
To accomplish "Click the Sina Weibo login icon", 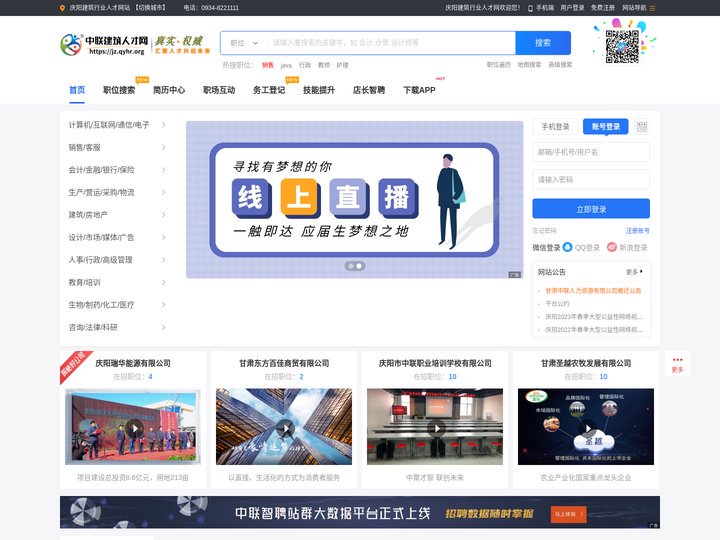I will 612,247.
